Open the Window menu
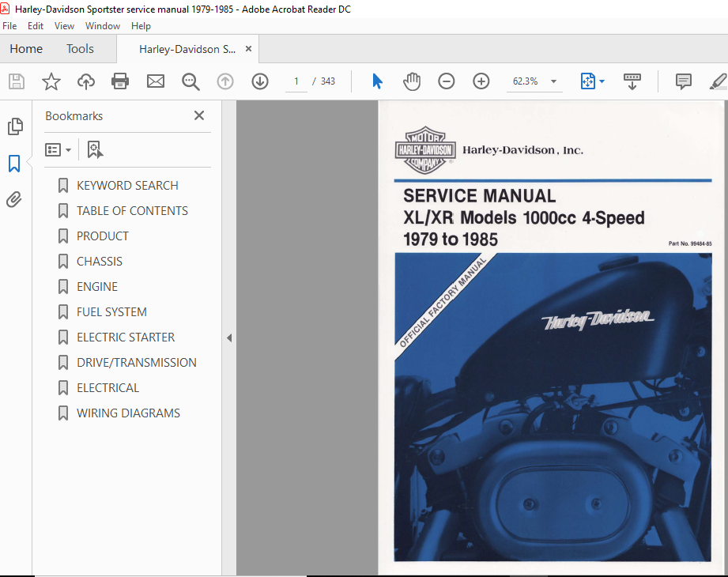This screenshot has width=728, height=577. [x=103, y=26]
